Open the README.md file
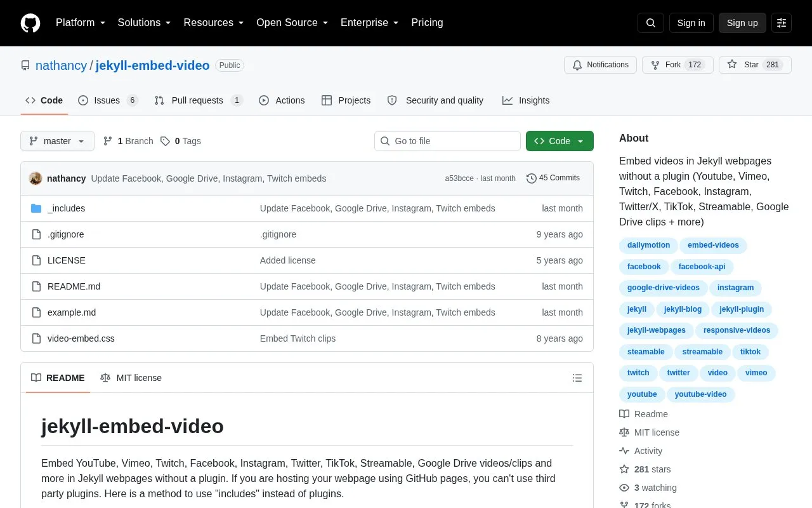This screenshot has width=812, height=508. pyautogui.click(x=74, y=286)
